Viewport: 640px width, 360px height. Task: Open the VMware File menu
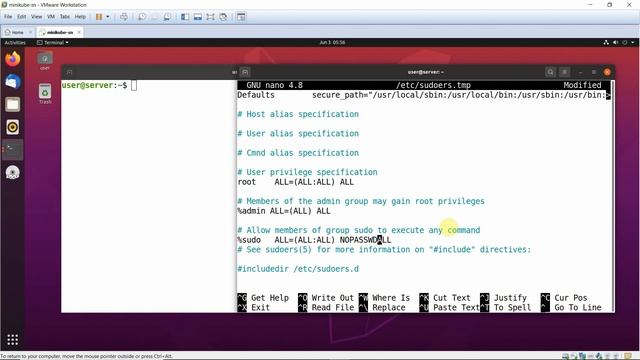click(x=8, y=17)
